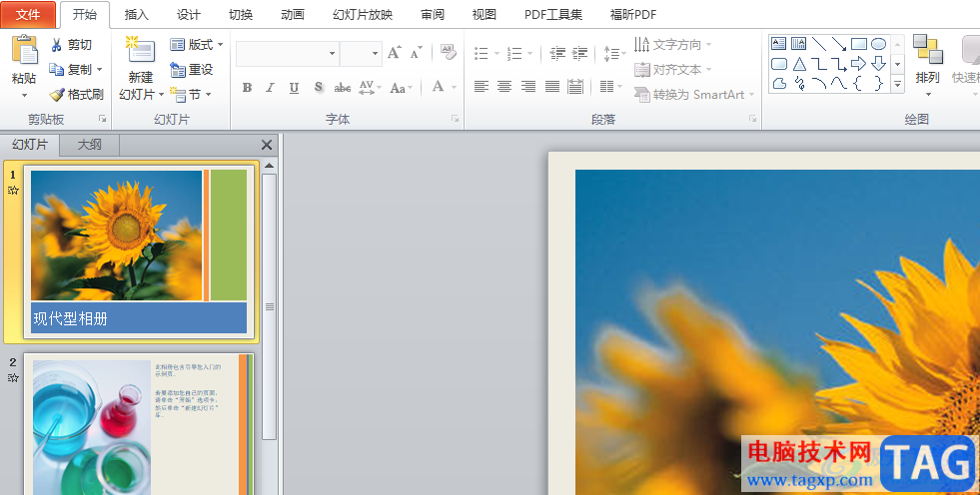Click the New Slide (新建幻灯片) icon
980x495 pixels.
click(141, 51)
